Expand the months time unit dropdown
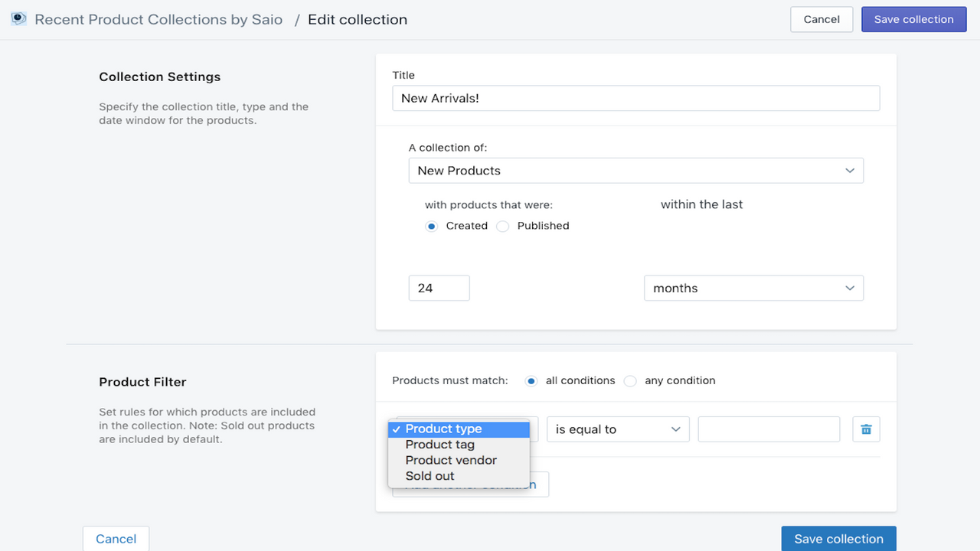The width and height of the screenshot is (980, 551). [x=753, y=289]
